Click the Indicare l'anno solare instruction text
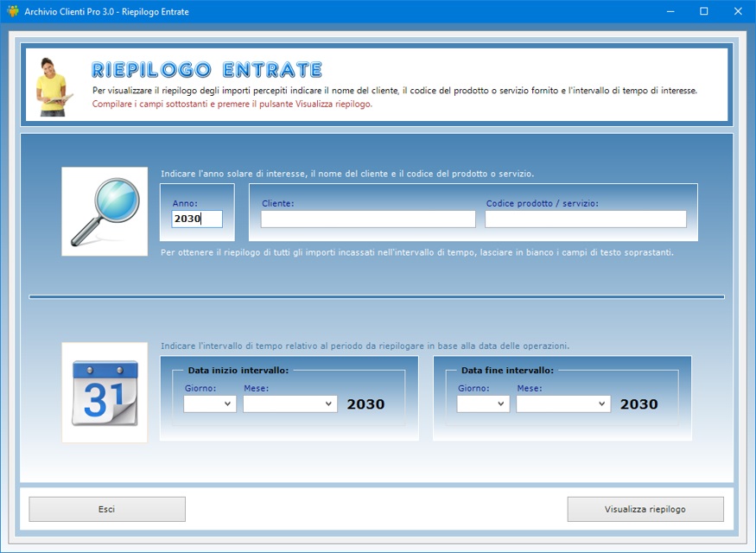This screenshot has width=756, height=553. [x=347, y=174]
